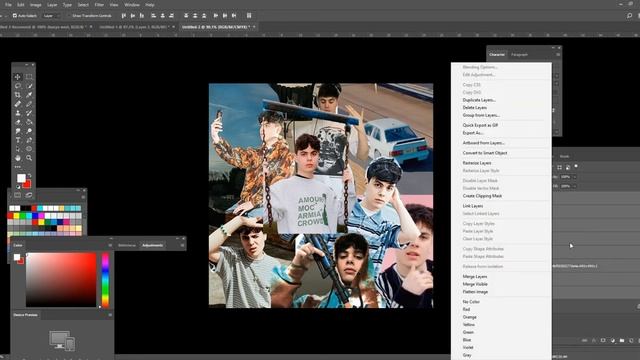Click the search magnifier in options bar

[629, 16]
